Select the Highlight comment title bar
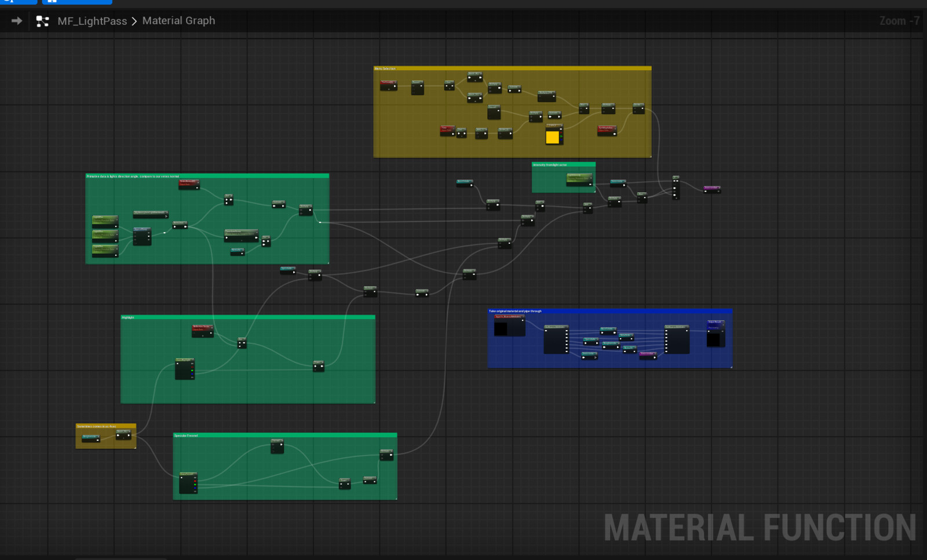Screen dimensions: 927x560 pyautogui.click(x=247, y=317)
